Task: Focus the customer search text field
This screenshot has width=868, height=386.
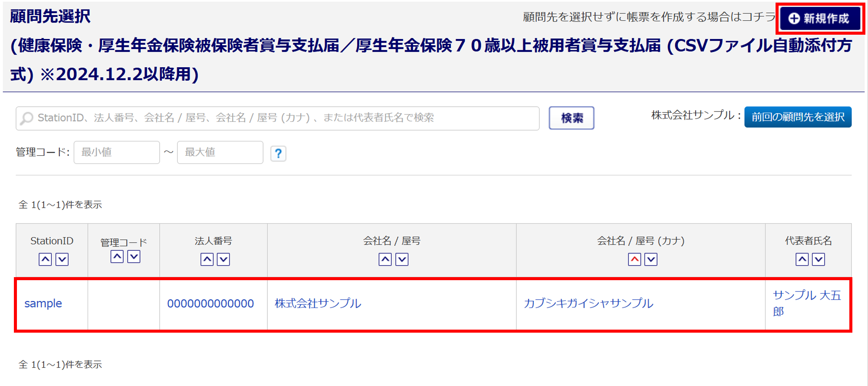Action: coord(278,118)
